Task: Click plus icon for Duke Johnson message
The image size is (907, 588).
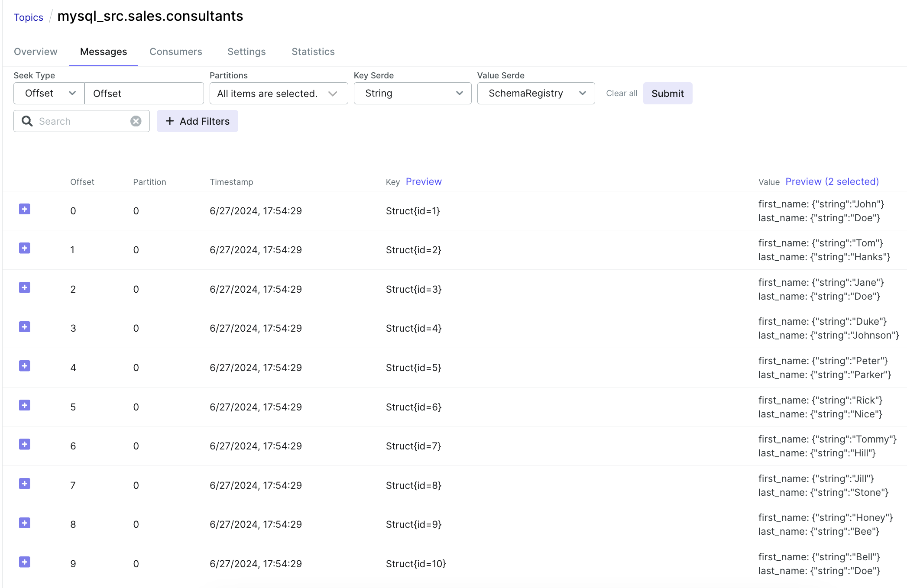Action: (x=25, y=327)
